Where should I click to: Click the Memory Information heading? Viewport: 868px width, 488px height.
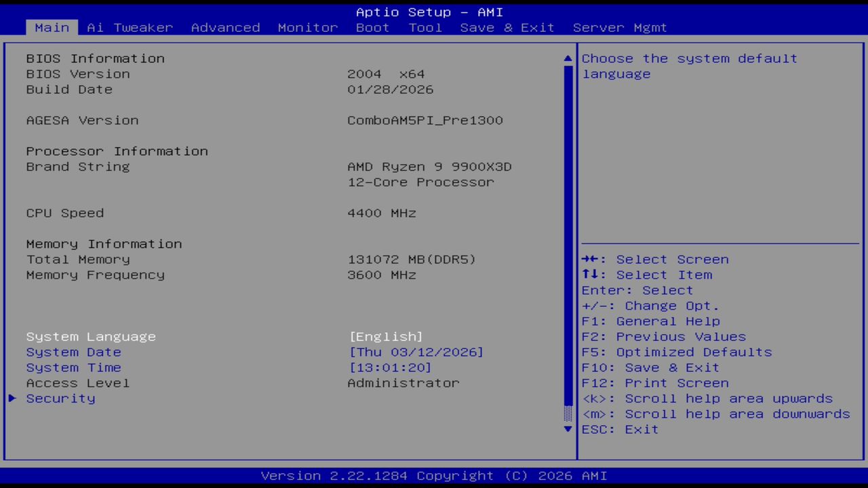(x=104, y=244)
